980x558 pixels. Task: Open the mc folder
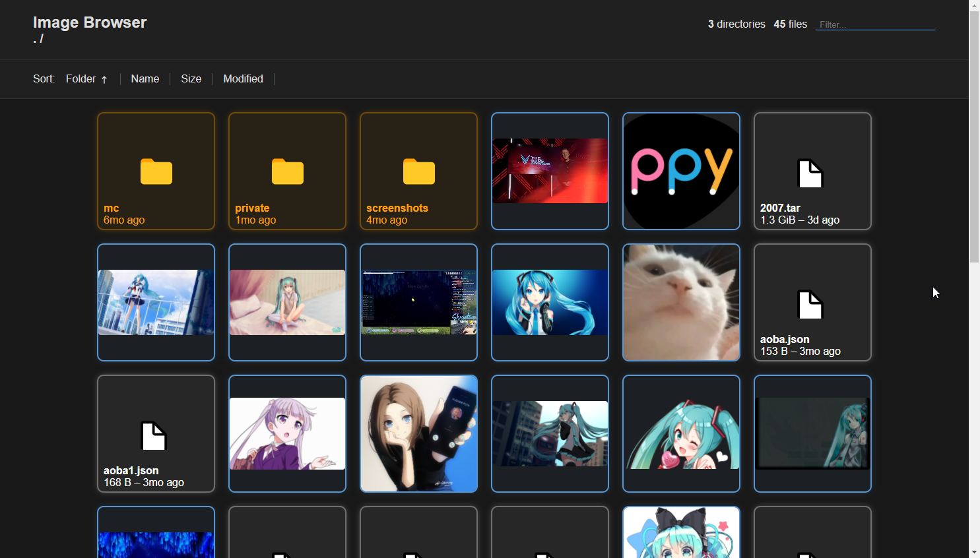[156, 171]
